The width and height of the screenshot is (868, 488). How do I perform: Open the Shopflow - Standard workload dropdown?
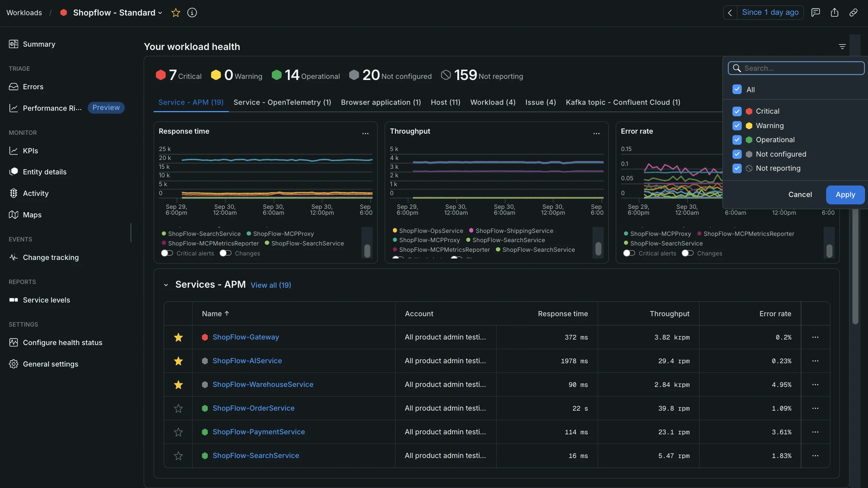coord(117,13)
